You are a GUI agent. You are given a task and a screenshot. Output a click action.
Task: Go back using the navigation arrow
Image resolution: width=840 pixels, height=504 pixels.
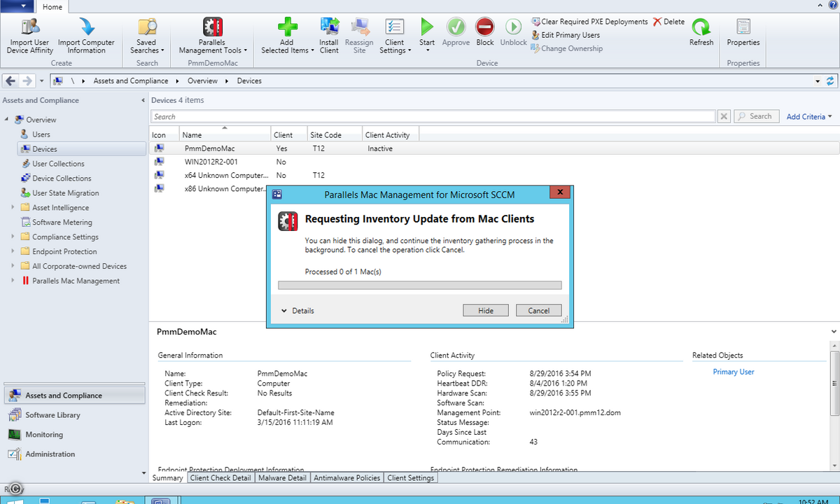(10, 80)
